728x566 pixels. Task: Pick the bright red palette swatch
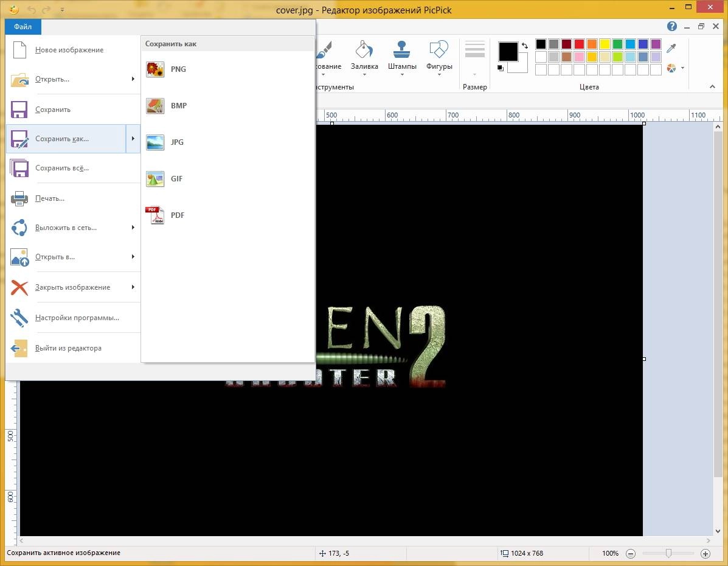[579, 44]
